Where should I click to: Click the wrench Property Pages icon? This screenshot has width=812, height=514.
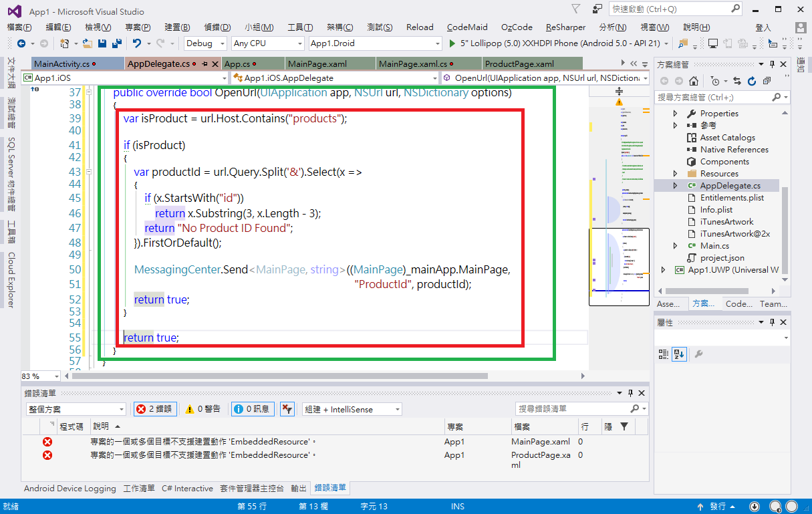click(x=698, y=354)
